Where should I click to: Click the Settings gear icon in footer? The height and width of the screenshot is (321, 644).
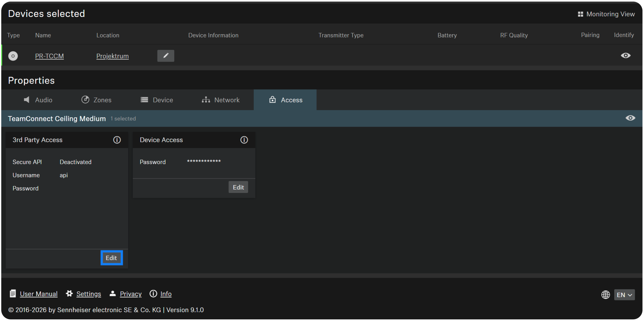pyautogui.click(x=69, y=294)
